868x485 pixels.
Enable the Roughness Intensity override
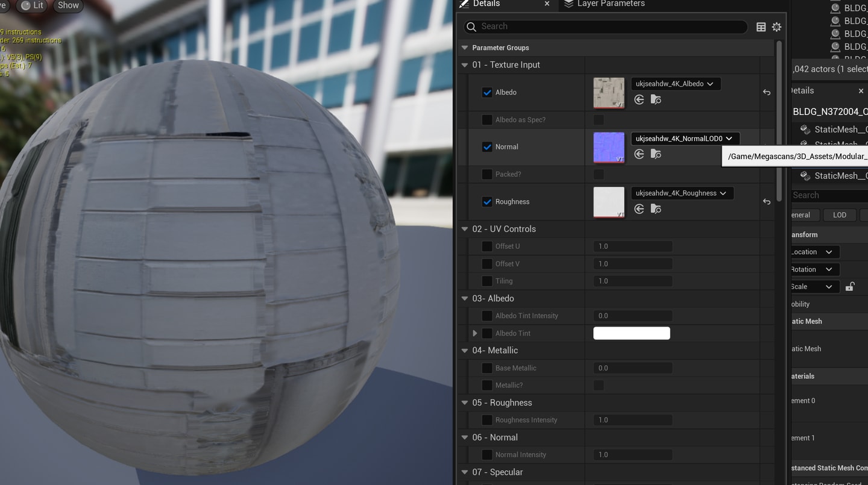[487, 420]
